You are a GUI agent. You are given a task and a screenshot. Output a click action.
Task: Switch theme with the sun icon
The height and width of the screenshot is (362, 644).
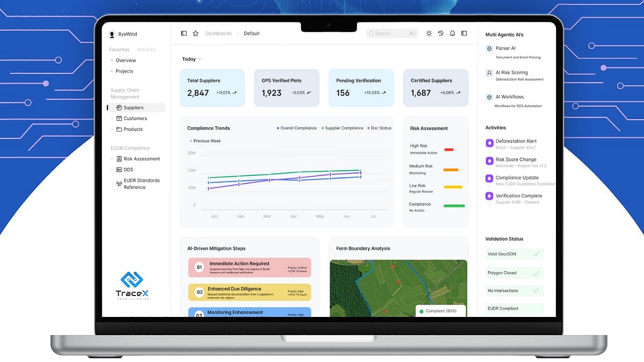coord(429,33)
